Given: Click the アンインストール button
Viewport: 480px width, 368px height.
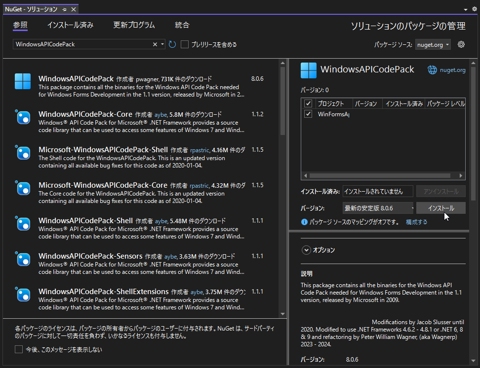Looking at the screenshot, I should pyautogui.click(x=441, y=191).
